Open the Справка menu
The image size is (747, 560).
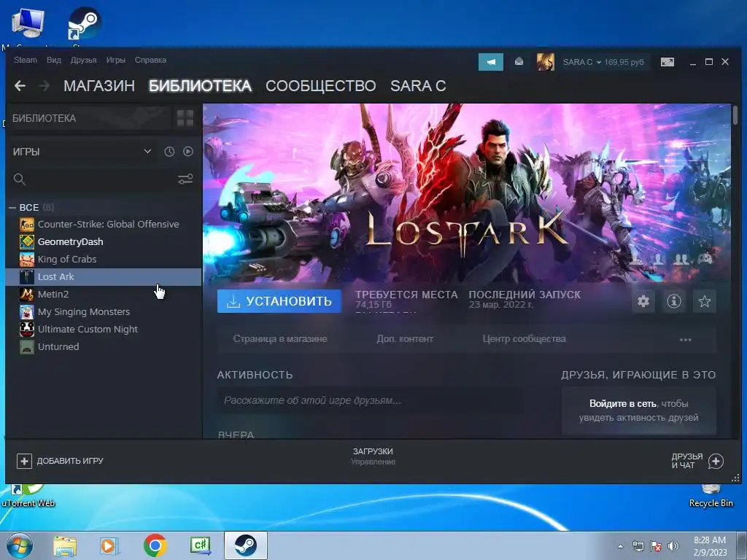(x=150, y=60)
